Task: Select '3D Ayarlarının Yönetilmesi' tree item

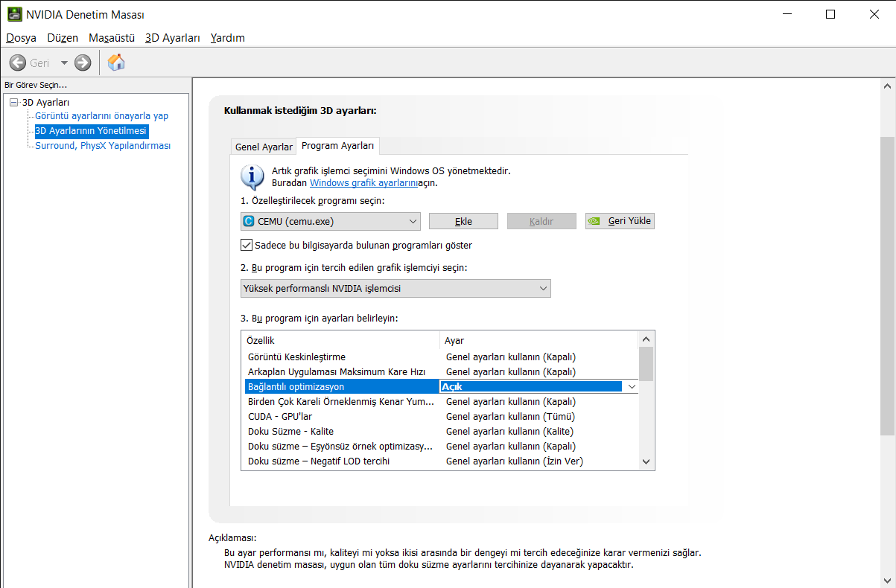Action: [92, 130]
